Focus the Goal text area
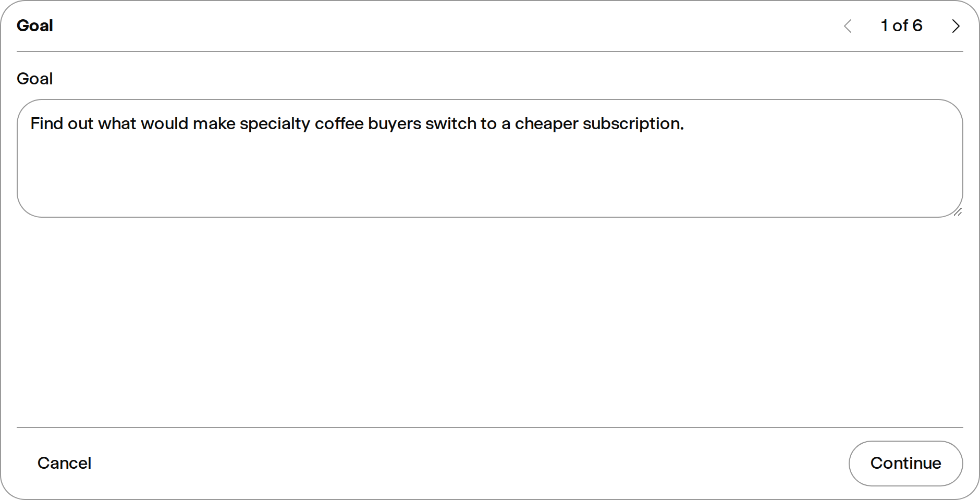The height and width of the screenshot is (500, 980). tap(490, 158)
